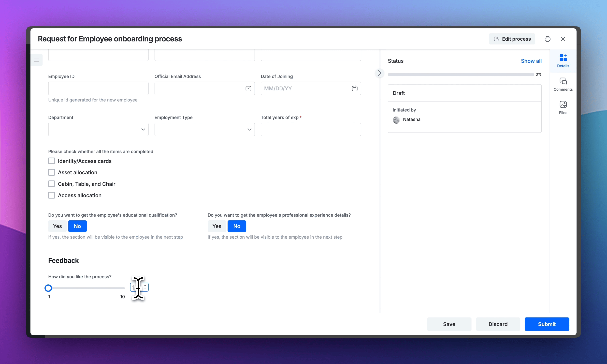Click the feedback slider handle
Screen dimensions: 607x364
48,288
